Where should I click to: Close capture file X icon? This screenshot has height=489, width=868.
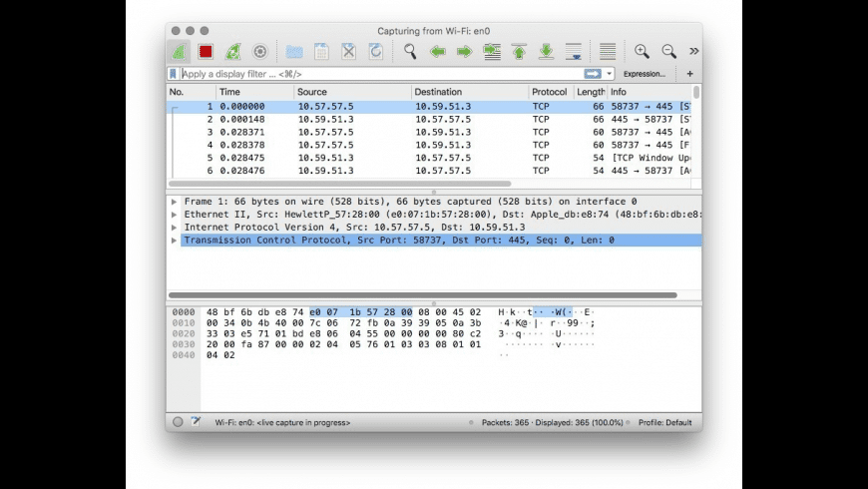(x=348, y=52)
